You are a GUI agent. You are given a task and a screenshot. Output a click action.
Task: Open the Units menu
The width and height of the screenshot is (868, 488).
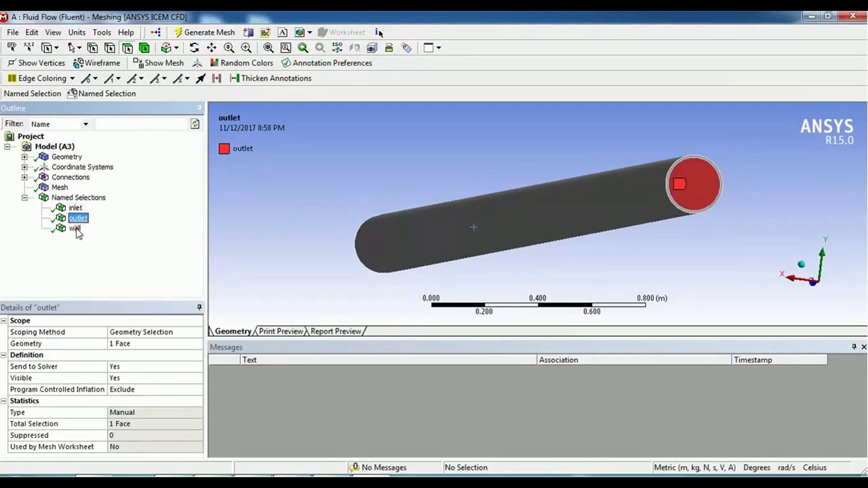coord(77,32)
